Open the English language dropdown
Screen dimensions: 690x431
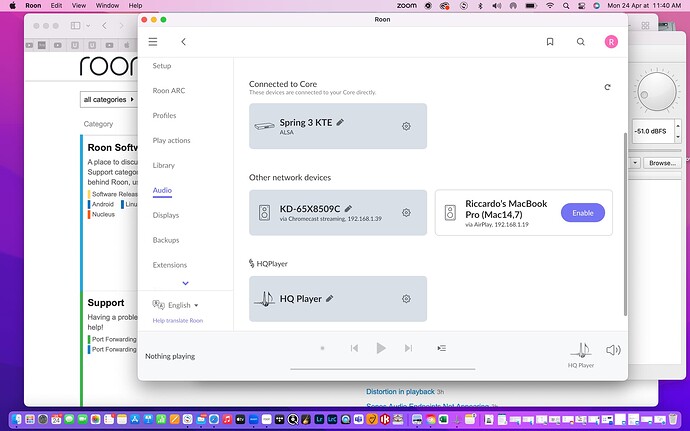click(176, 305)
